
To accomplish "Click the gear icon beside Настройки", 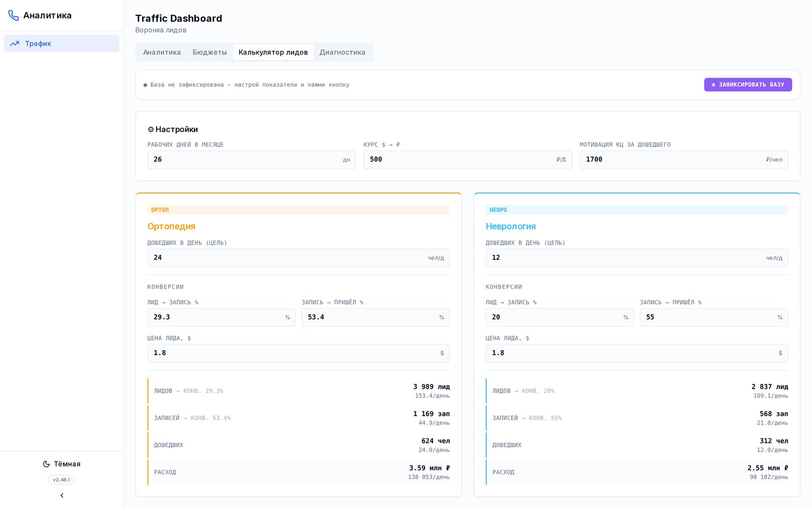I will coord(151,130).
